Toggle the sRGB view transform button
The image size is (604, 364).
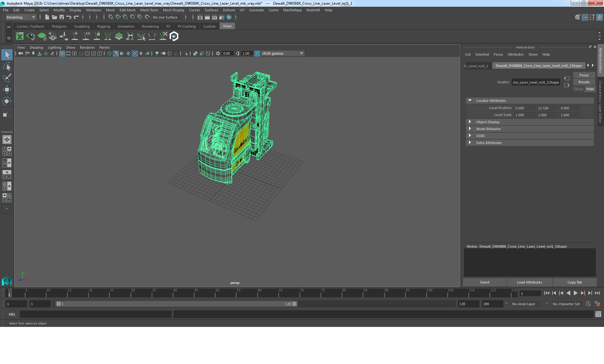coord(257,53)
